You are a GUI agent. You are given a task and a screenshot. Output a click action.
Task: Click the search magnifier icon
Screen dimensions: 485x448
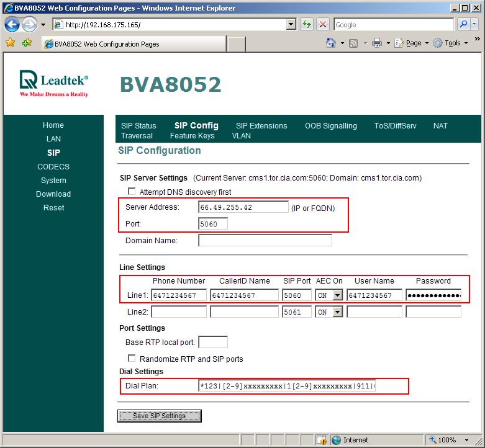463,24
